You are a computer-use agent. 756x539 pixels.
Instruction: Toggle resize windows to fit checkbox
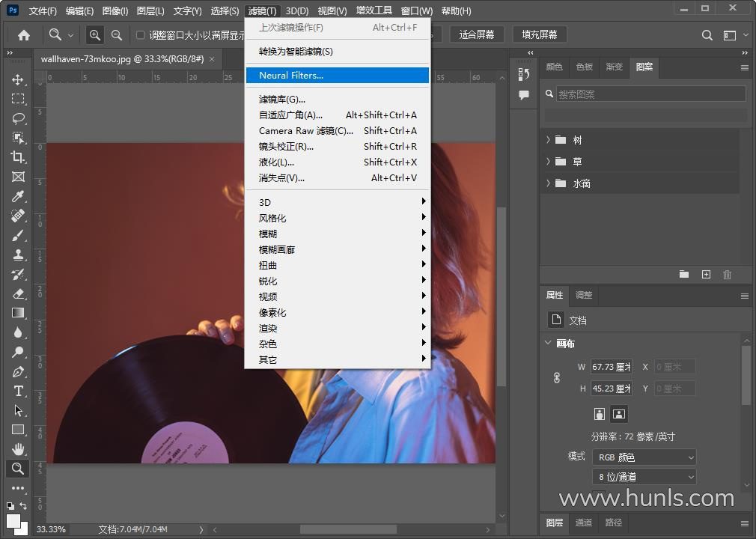click(x=140, y=34)
